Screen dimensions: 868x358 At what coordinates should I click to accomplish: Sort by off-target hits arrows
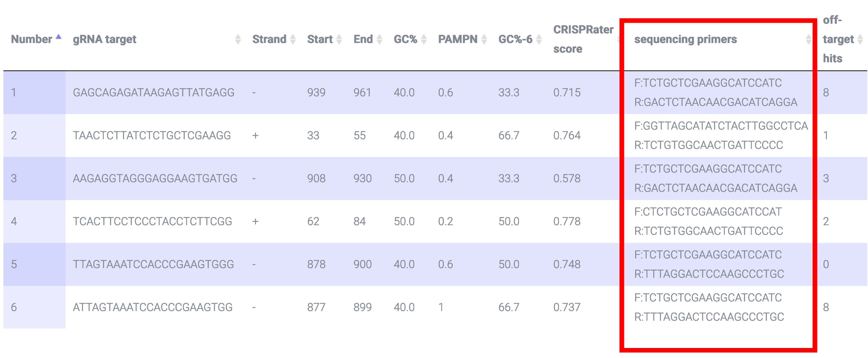[860, 39]
